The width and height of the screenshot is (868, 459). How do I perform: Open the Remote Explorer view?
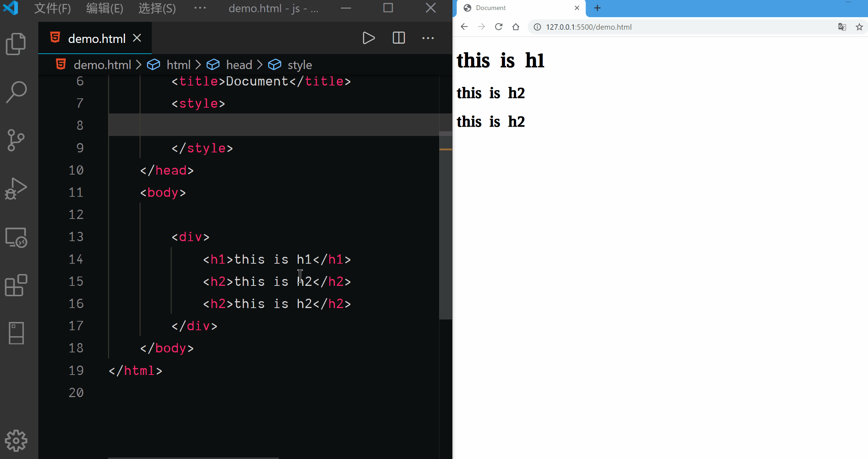pyautogui.click(x=16, y=238)
